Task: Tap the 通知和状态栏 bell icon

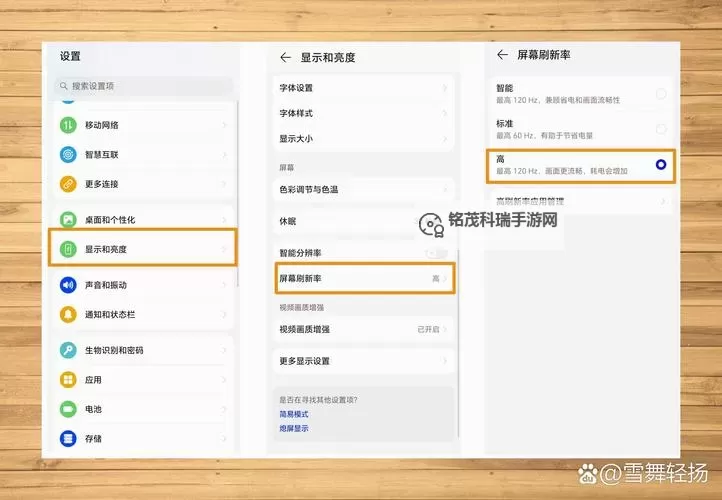Action: (x=68, y=314)
